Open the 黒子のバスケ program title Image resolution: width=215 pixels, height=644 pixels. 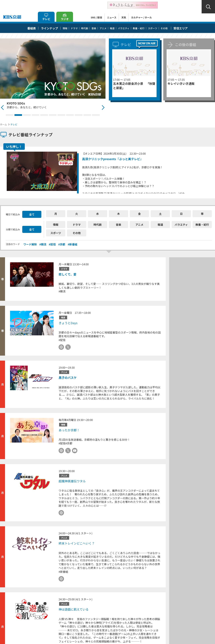click(68, 378)
